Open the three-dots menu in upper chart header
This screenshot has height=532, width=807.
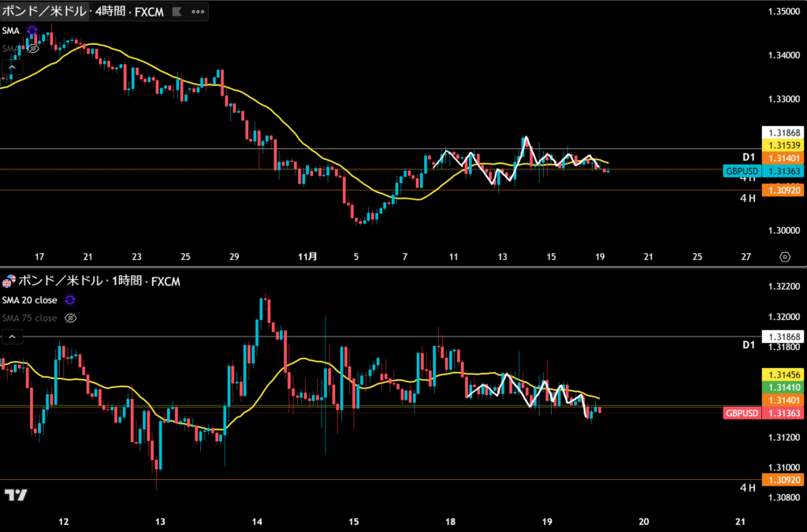pos(199,11)
